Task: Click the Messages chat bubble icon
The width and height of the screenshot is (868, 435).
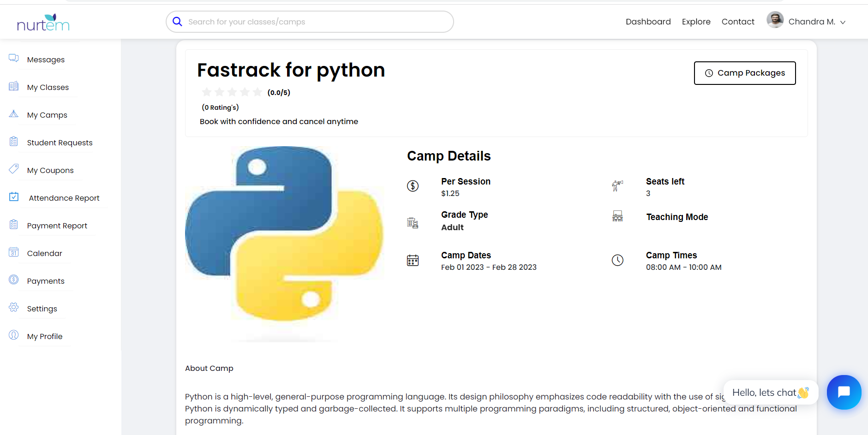Action: point(14,58)
